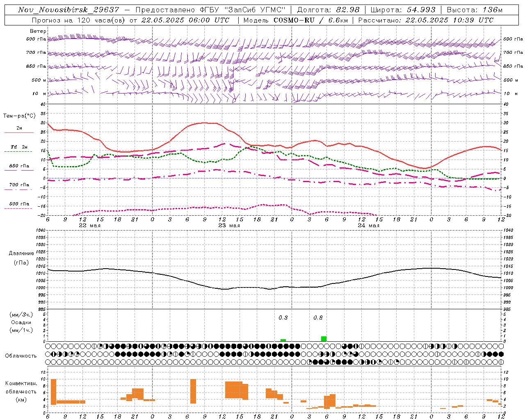Click the green bar under 0.8
This screenshot has height=420, width=525.
[324, 339]
